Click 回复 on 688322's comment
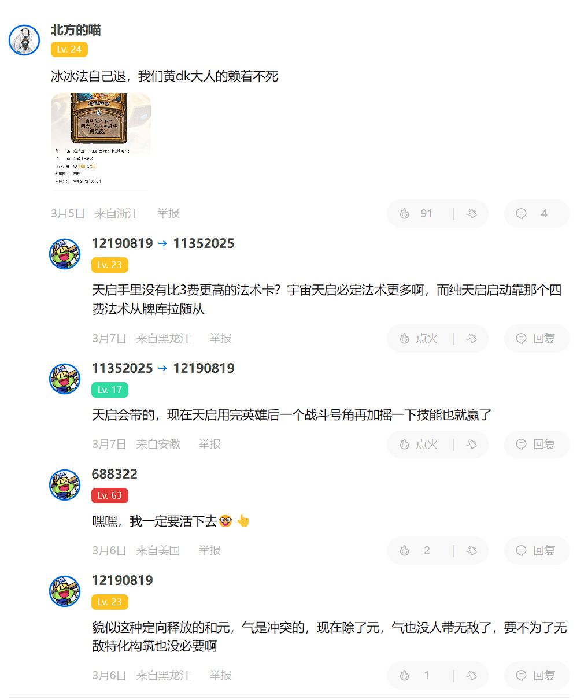The image size is (588, 700). coord(535,551)
